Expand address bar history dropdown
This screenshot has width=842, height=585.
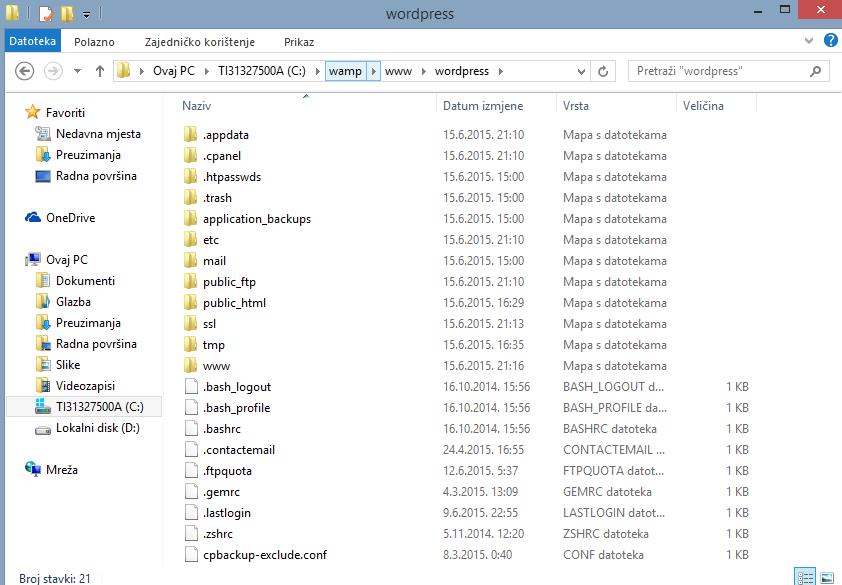pyautogui.click(x=581, y=71)
